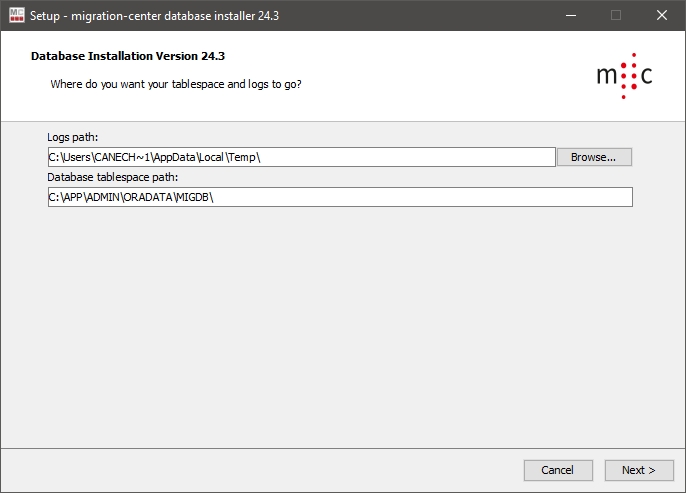The height and width of the screenshot is (493, 686).
Task: Click the letter c in the logo
Action: 643,77
